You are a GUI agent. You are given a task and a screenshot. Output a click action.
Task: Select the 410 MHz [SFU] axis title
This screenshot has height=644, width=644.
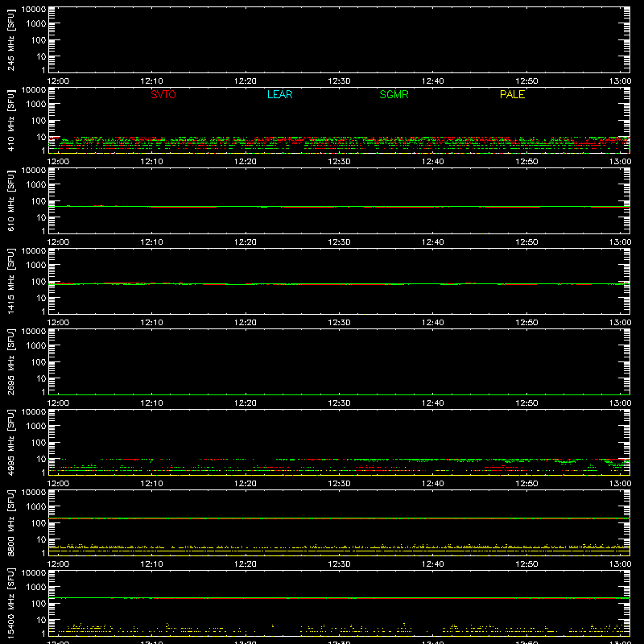10,121
